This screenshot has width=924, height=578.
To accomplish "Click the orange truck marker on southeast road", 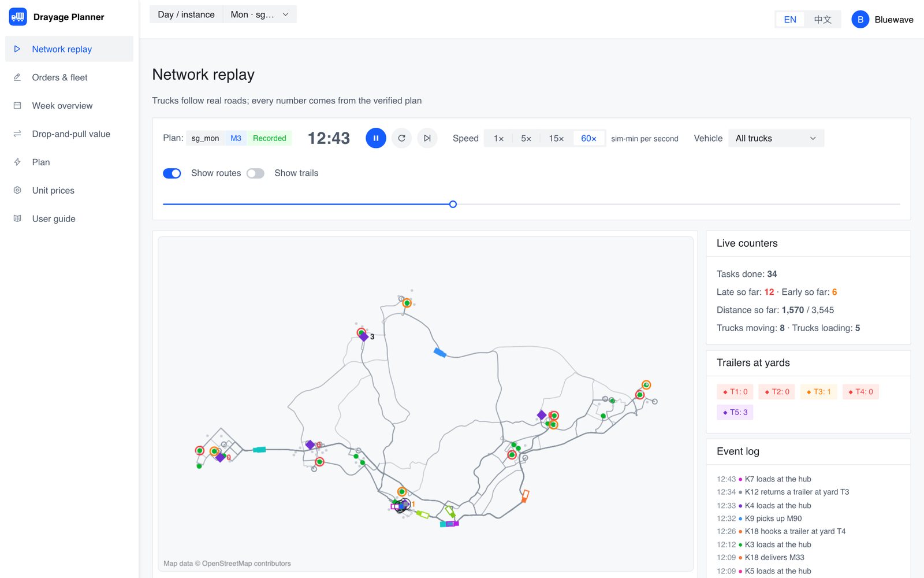I will click(525, 496).
